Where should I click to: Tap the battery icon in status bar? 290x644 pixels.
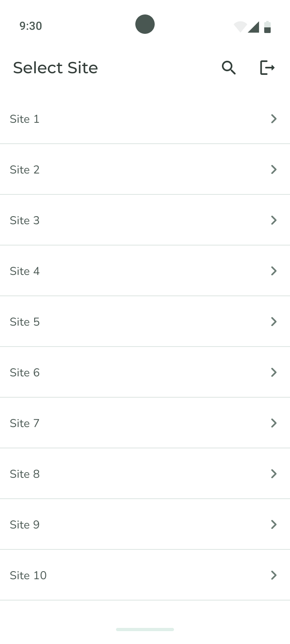point(267,27)
